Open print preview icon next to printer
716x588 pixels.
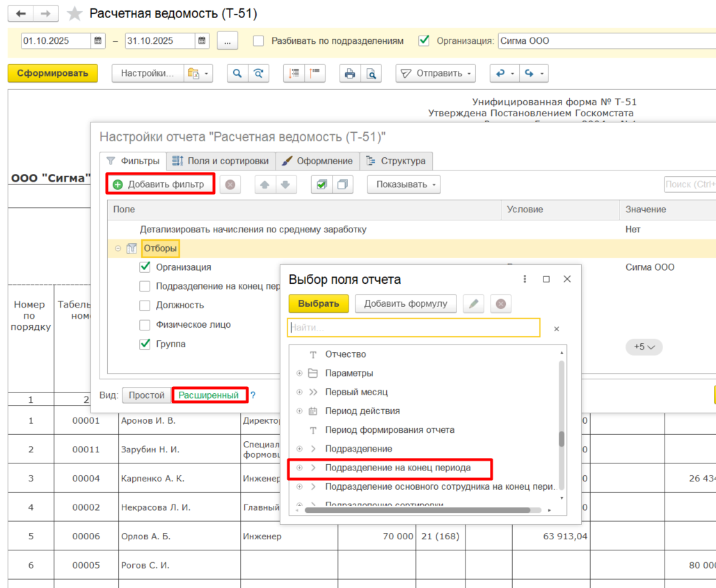pyautogui.click(x=371, y=73)
